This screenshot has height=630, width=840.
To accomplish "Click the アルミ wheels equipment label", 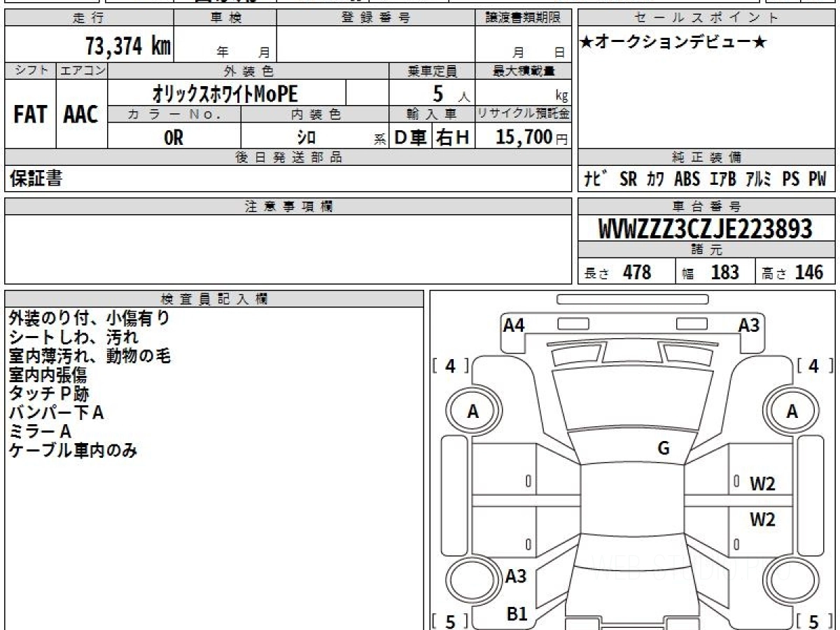I will click(x=759, y=179).
